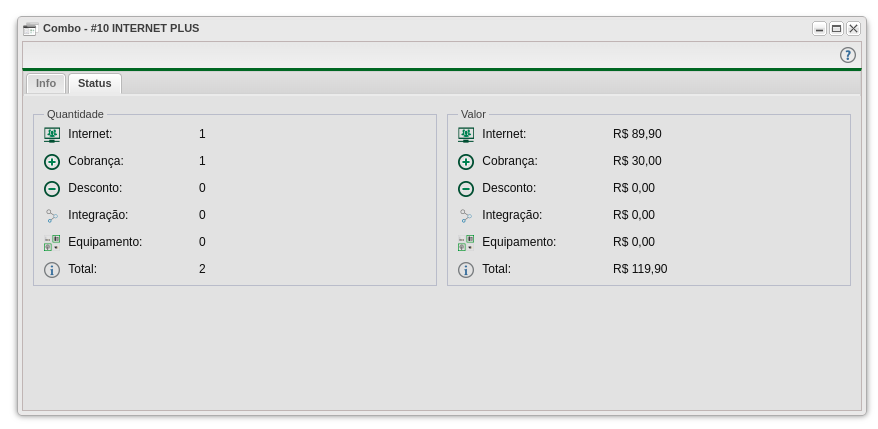Screen dimensions: 878x429
Task: Close the Combo #10 INTERNET PLUS window
Action: click(853, 29)
